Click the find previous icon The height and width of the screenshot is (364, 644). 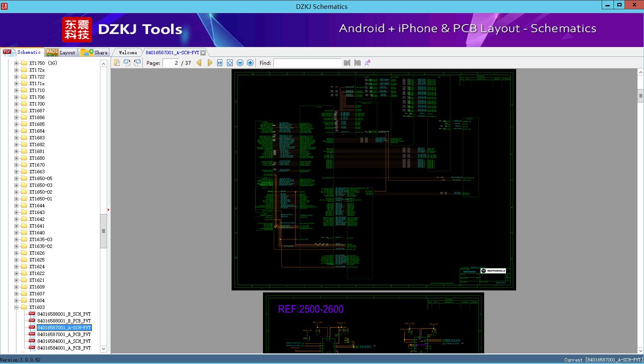tap(347, 63)
